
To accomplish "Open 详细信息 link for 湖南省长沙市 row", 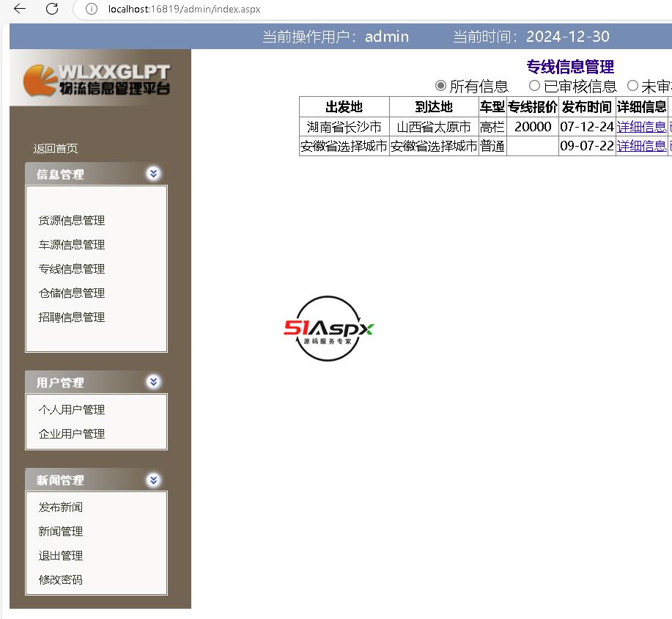I will 641,127.
